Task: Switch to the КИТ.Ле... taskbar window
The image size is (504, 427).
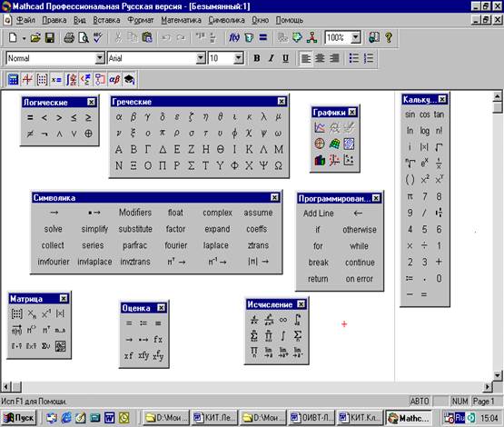Action: pos(214,418)
